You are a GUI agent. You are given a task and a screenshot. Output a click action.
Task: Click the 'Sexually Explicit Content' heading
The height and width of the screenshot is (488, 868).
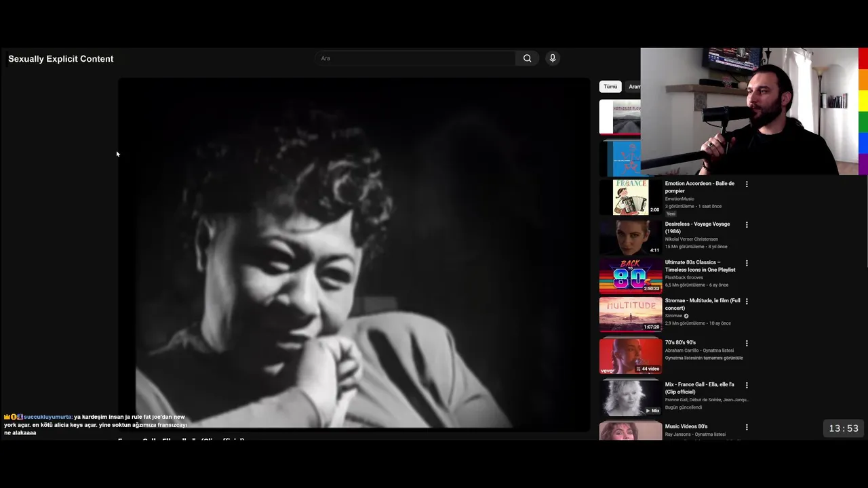61,59
